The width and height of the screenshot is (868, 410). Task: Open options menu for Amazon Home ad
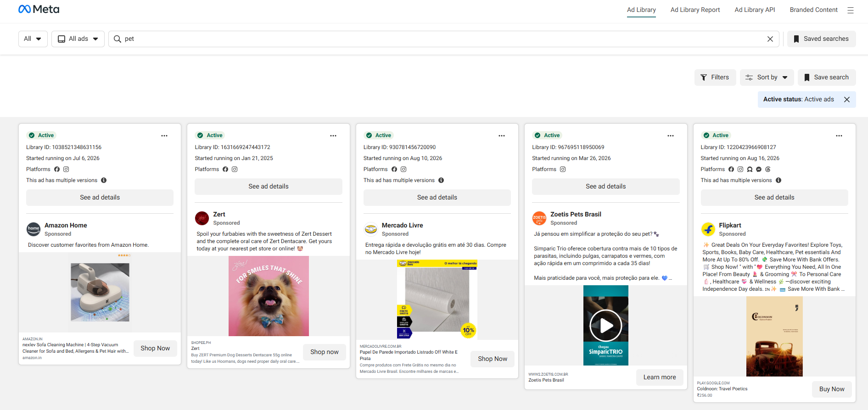(164, 136)
